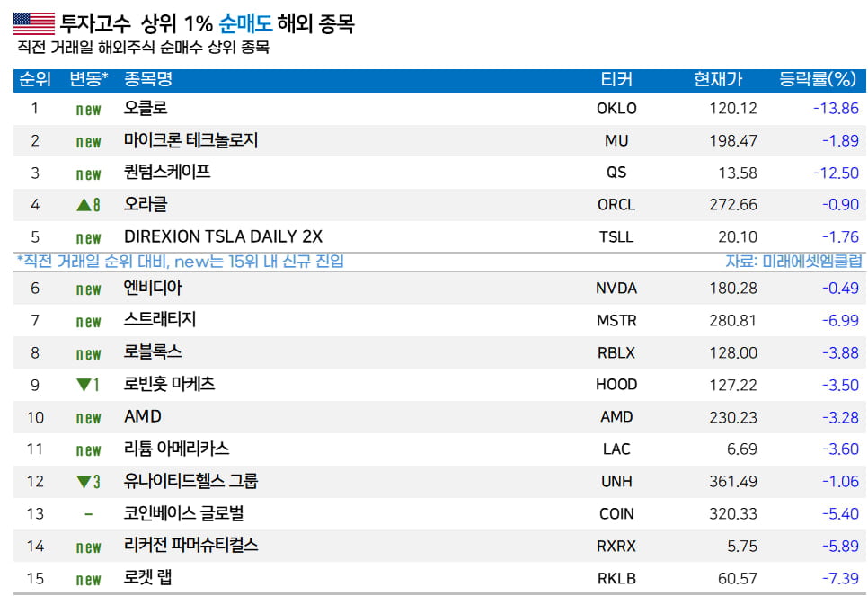Open the 마이크론 테크놀로지 stock name
Image resolution: width=868 pixels, height=596 pixels.
[x=190, y=140]
